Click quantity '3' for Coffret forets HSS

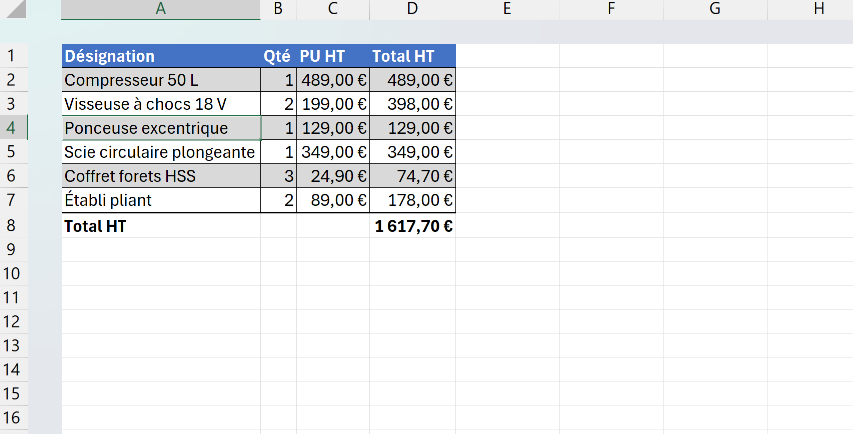(x=278, y=176)
